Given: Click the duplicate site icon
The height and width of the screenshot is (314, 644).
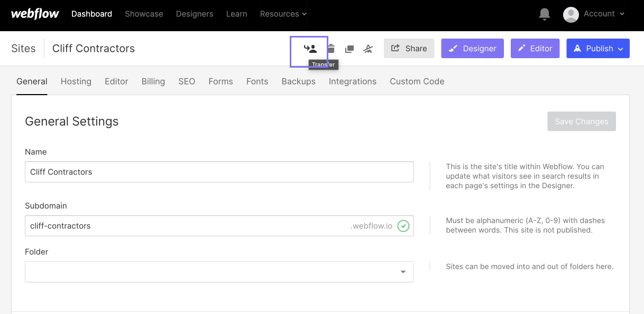Looking at the screenshot, I should click(x=349, y=49).
